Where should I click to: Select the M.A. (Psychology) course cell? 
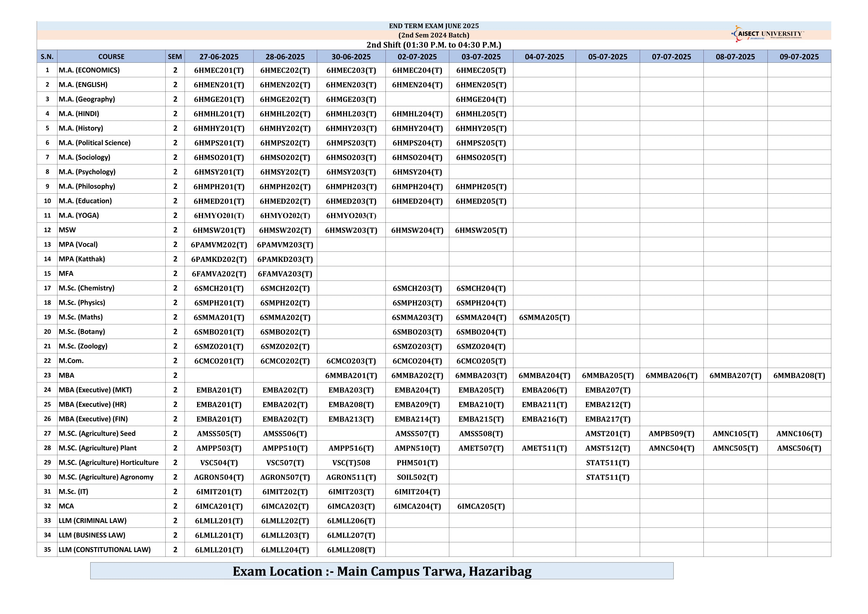click(x=111, y=172)
